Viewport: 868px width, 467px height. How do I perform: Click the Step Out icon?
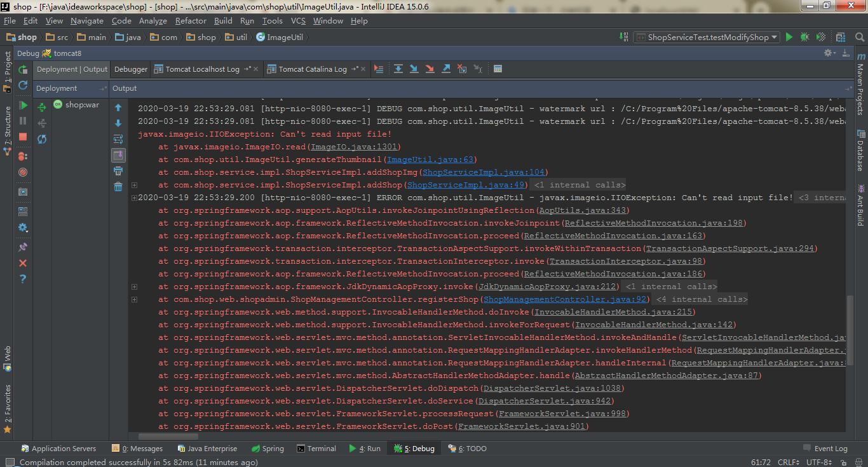pos(446,69)
